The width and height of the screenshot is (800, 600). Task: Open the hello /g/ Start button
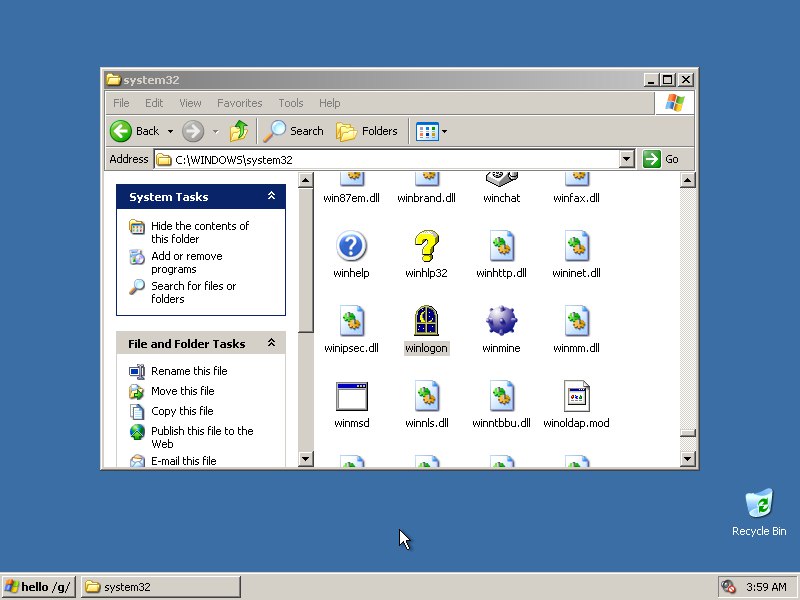(39, 587)
